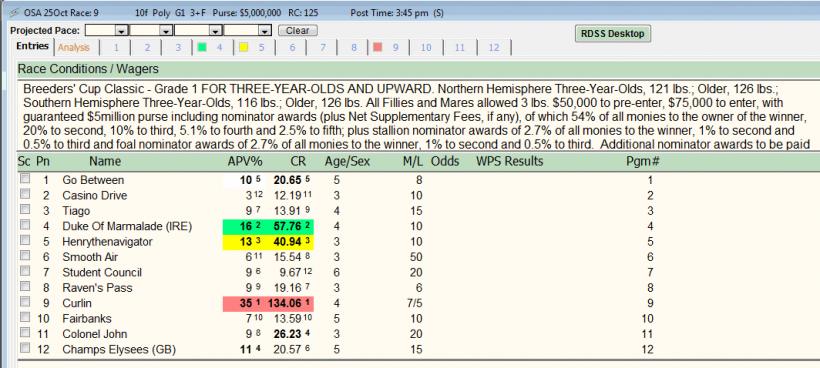Image resolution: width=820 pixels, height=368 pixels.
Task: Open horse tab 8
Action: pos(354,48)
